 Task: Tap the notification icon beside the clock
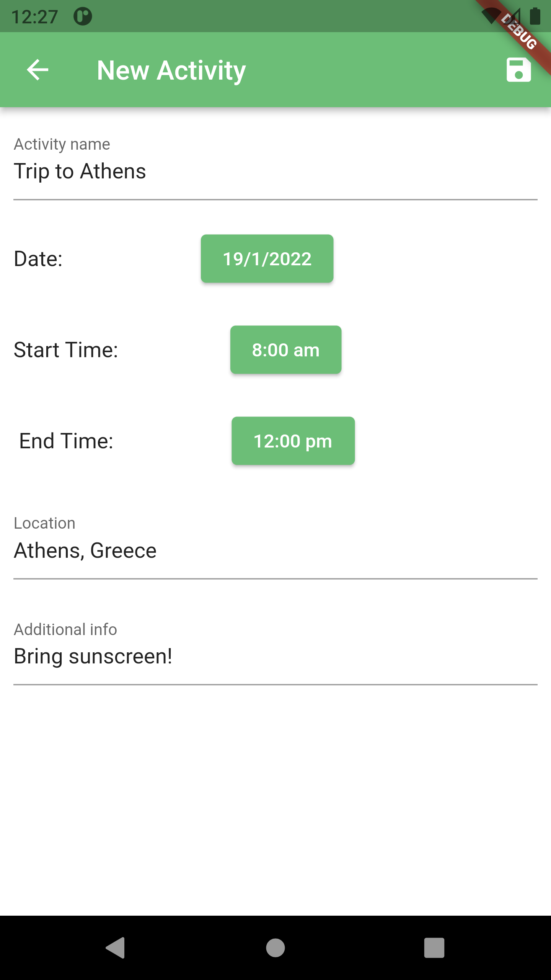pos(83,16)
